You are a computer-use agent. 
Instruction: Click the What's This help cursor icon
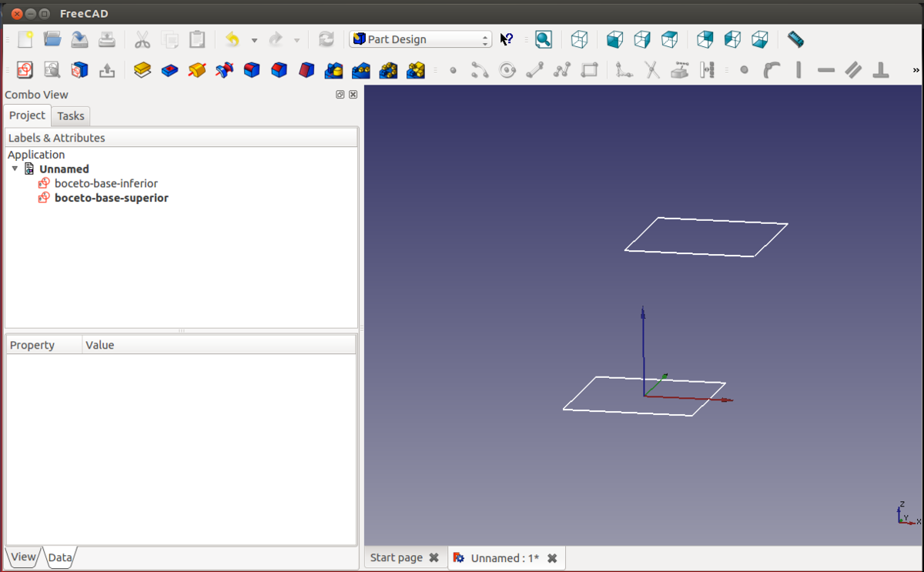point(507,39)
